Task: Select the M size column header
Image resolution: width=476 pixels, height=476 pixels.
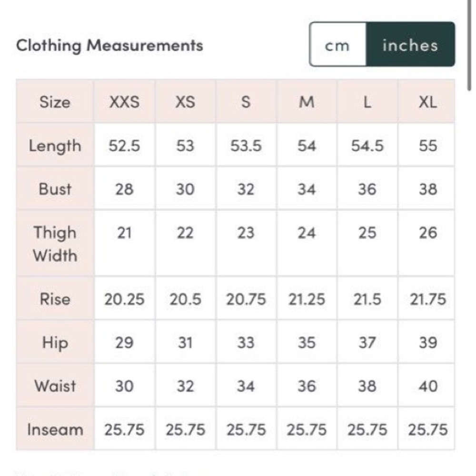Action: pyautogui.click(x=307, y=102)
